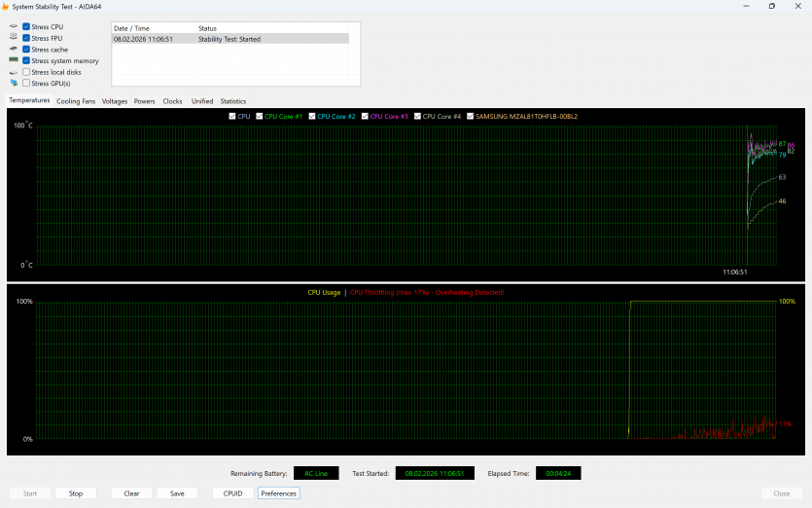Click the disk icon beside Stress local disks
Image resolution: width=812 pixels, height=508 pixels.
14,72
